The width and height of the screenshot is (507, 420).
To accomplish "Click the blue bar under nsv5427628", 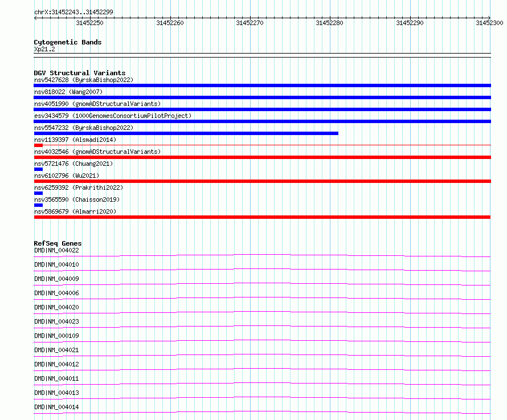I will coord(262,85).
